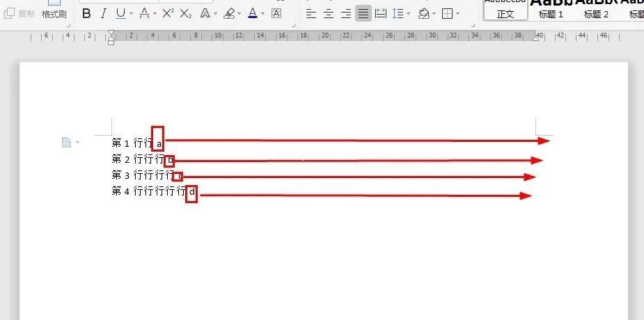The height and width of the screenshot is (320, 644).
Task: Toggle Underline formatting
Action: pyautogui.click(x=120, y=14)
